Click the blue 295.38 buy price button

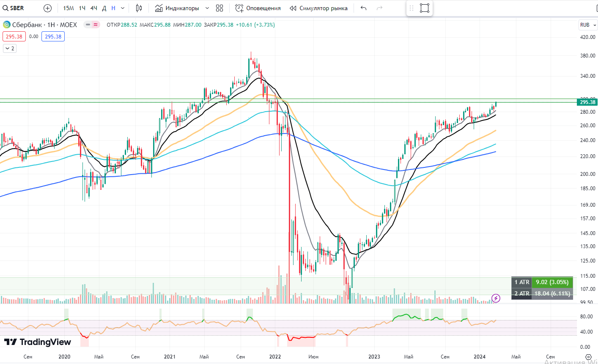point(53,36)
